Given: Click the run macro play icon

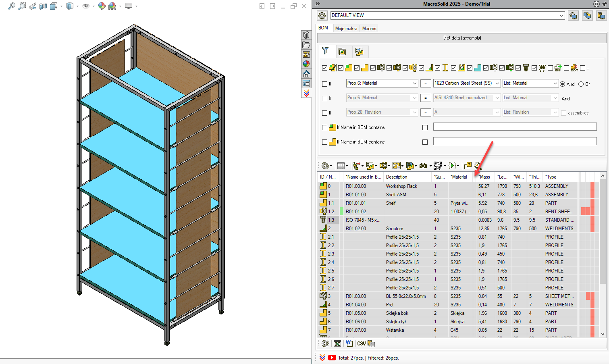Looking at the screenshot, I should point(452,166).
